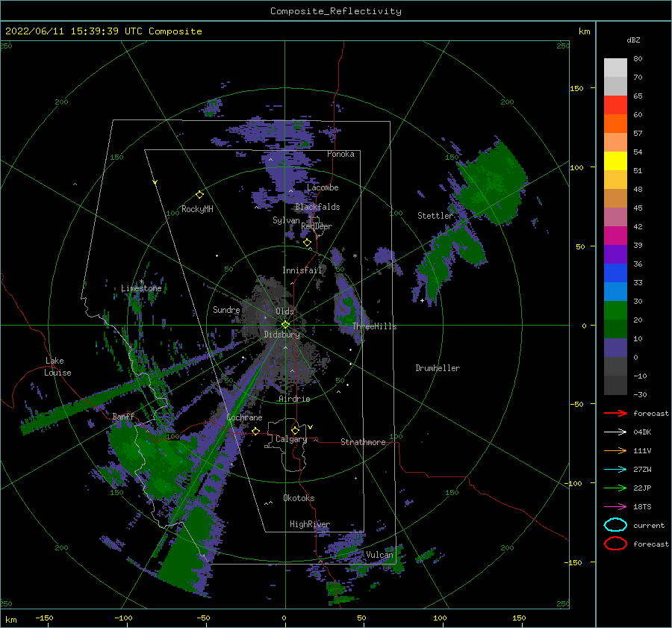672x628 pixels.
Task: Click the 27ZW legend label
Action: click(x=642, y=470)
